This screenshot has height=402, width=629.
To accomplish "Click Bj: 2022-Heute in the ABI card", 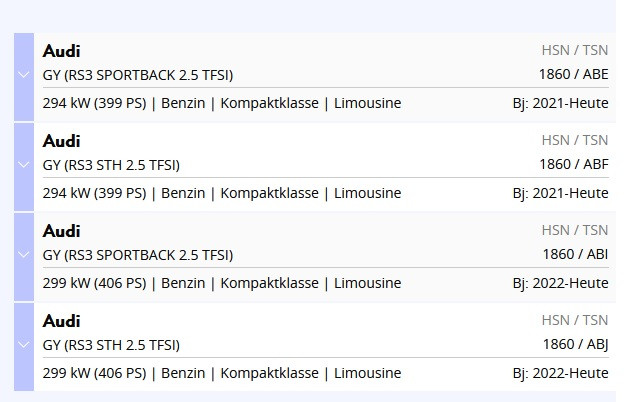I will [560, 283].
